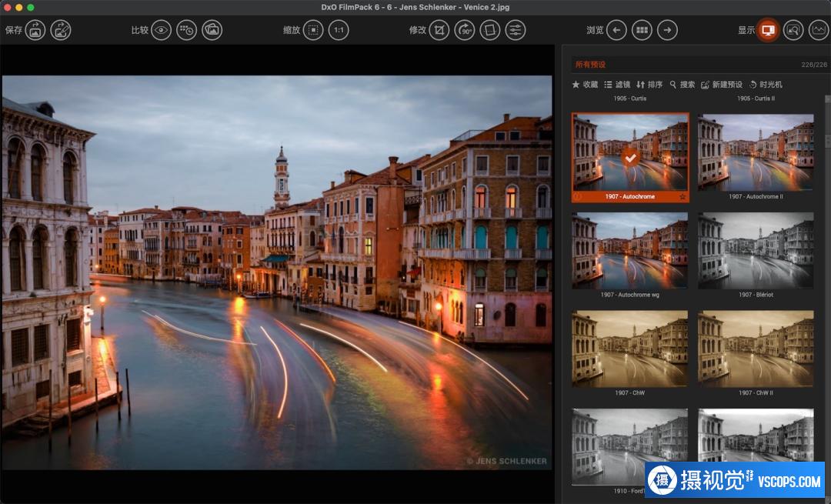Open the 排序 sort options
The image size is (831, 504).
coord(649,85)
